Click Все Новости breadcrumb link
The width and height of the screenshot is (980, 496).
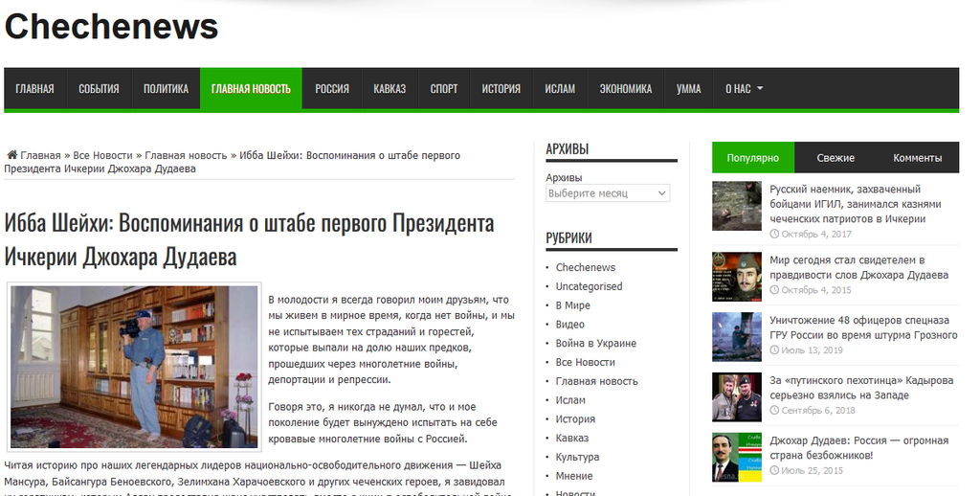tap(103, 155)
